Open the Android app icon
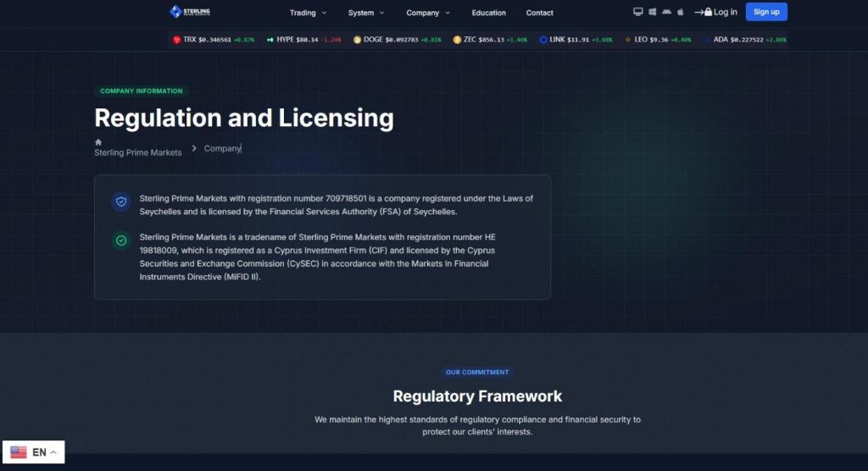 [666, 12]
